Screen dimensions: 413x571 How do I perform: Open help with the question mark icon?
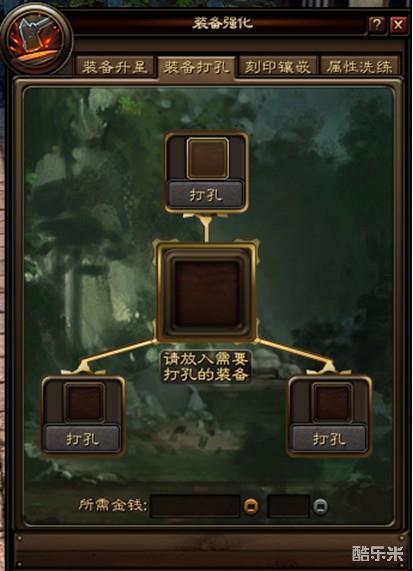[x=377, y=25]
